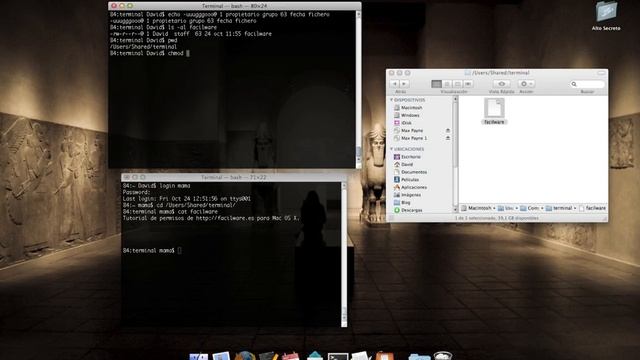Click Macintosh in the Finder path bar
Image resolution: width=640 pixels, height=360 pixels.
pos(476,208)
